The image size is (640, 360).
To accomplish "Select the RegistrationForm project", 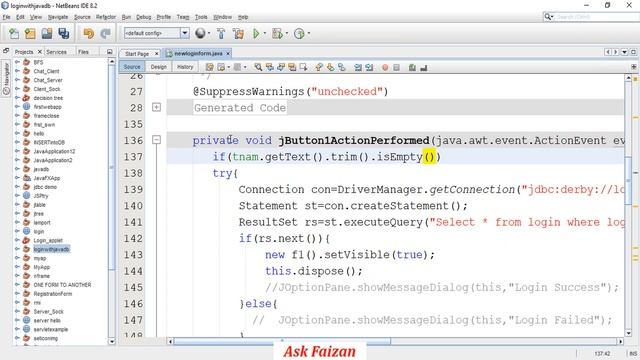I will coord(52,294).
